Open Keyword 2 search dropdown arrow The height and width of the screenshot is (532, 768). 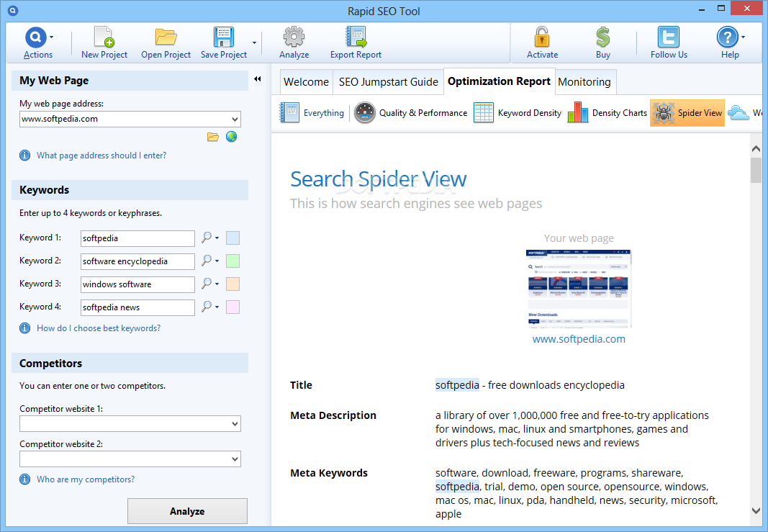[217, 261]
